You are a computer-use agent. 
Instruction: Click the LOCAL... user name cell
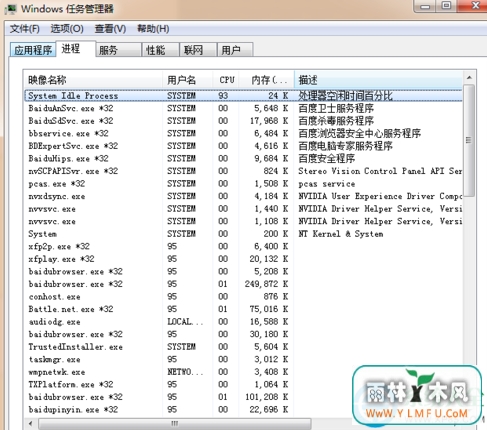185,322
